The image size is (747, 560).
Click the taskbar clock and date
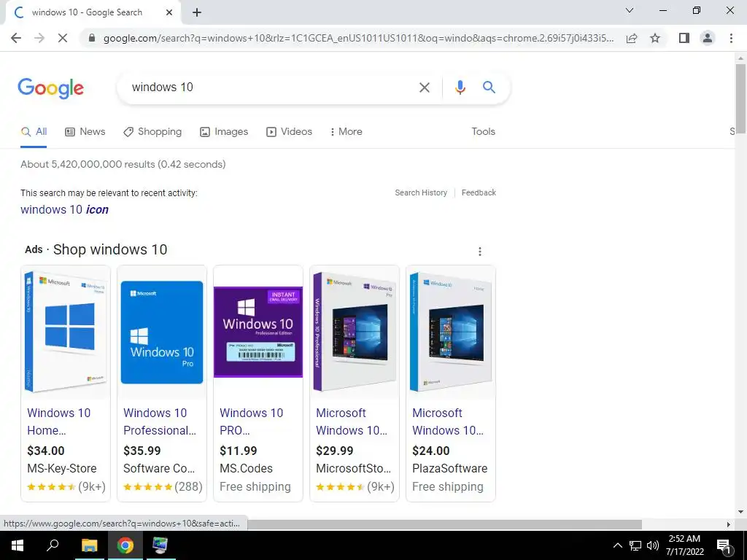684,545
